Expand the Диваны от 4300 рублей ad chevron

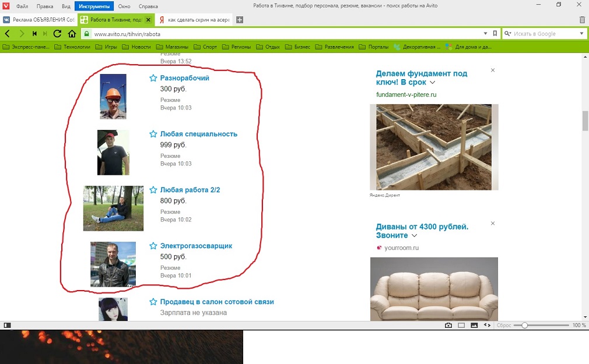(414, 236)
